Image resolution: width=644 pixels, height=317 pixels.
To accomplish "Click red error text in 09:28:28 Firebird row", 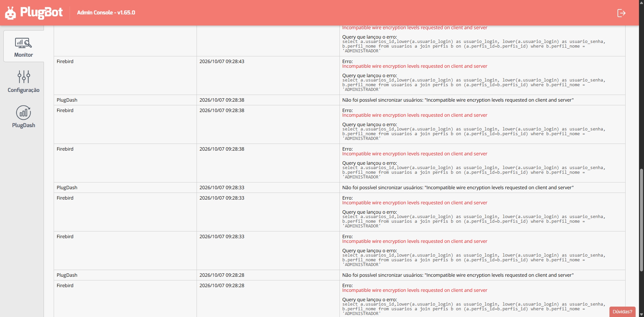I will pyautogui.click(x=415, y=290).
